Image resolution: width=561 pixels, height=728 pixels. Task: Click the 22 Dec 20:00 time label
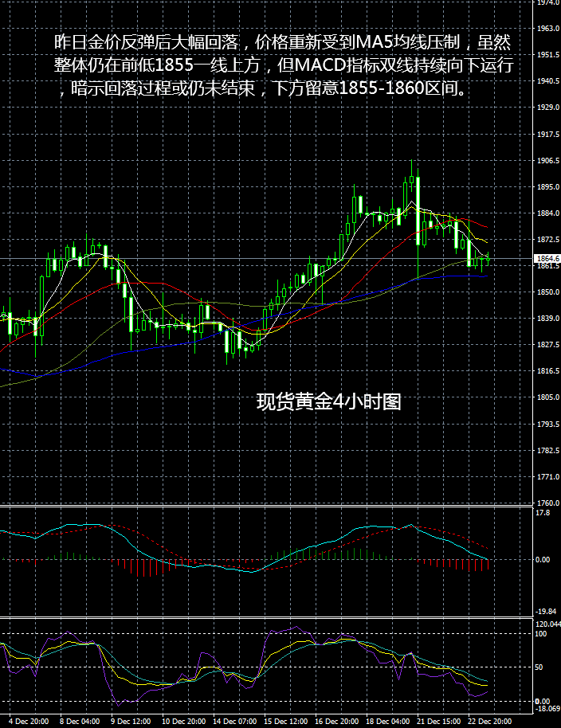click(490, 721)
